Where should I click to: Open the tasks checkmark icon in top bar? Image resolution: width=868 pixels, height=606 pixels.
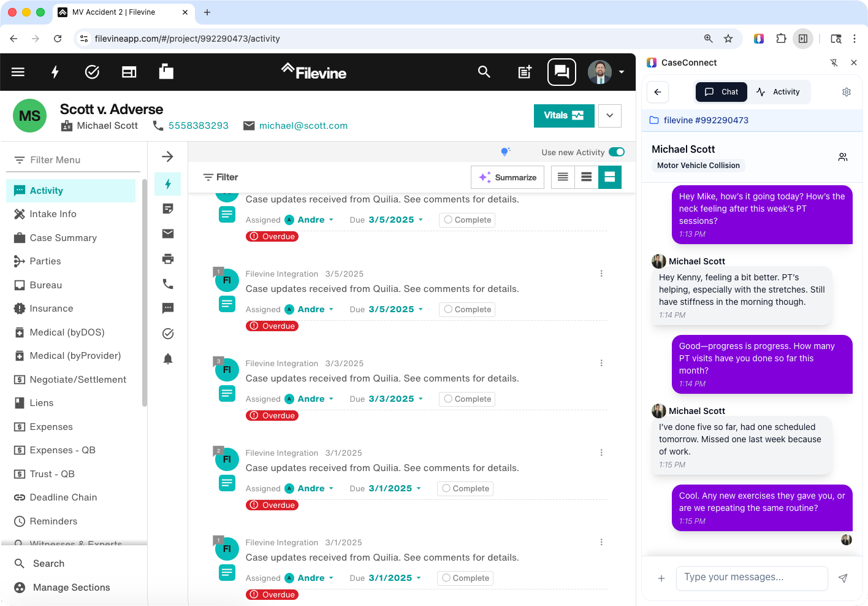coord(92,72)
